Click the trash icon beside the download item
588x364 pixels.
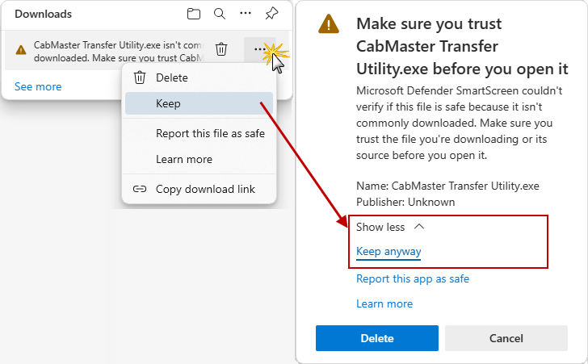pos(221,50)
